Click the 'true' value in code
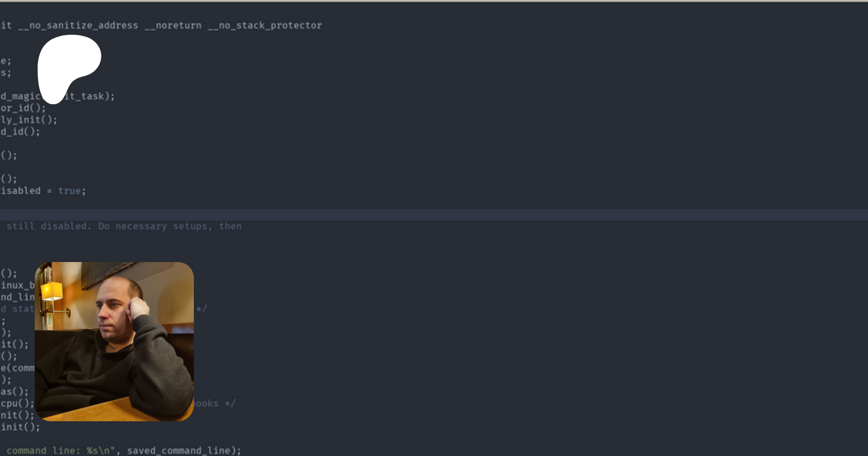This screenshot has height=456, width=868. [69, 191]
